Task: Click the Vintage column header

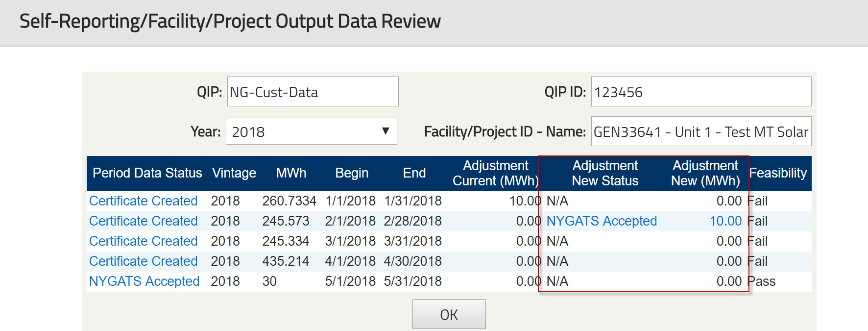Action: point(234,173)
